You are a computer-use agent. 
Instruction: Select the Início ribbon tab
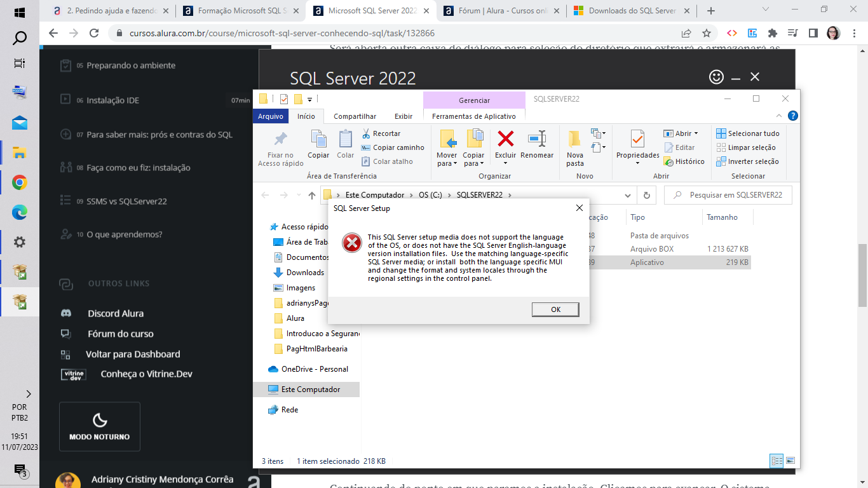[306, 116]
